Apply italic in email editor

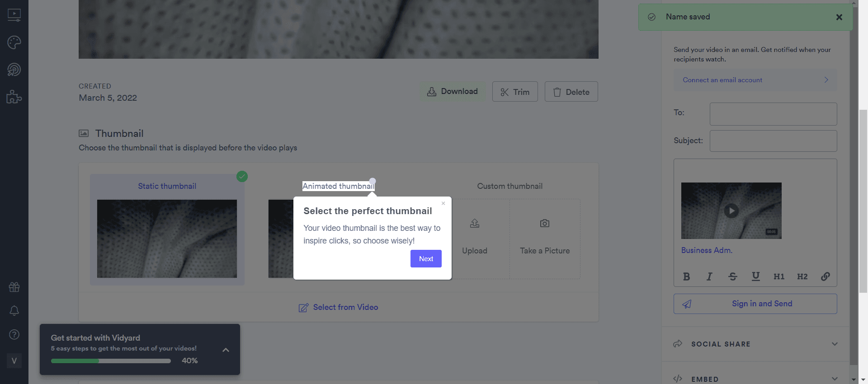tap(709, 276)
